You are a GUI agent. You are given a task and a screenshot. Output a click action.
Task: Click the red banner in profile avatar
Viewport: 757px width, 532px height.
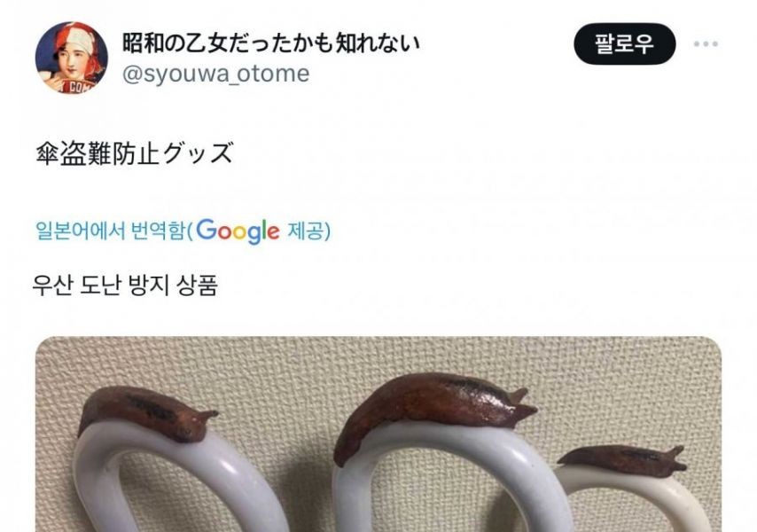(73, 87)
